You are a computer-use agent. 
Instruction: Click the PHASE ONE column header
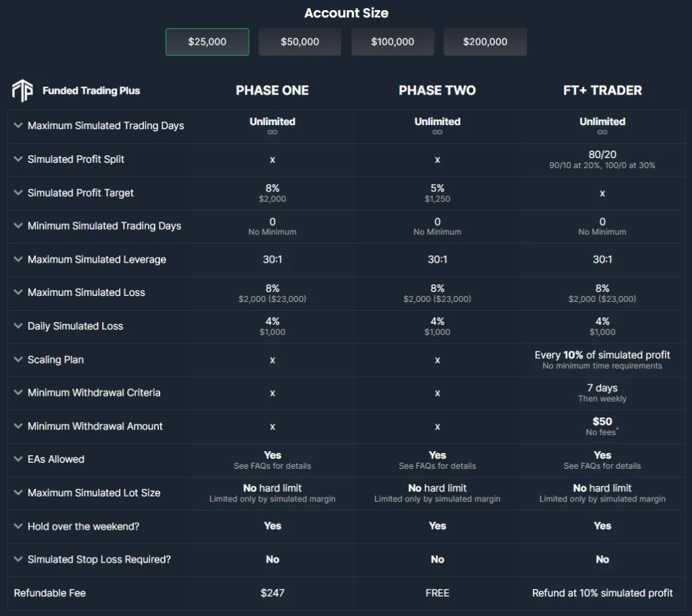[272, 91]
